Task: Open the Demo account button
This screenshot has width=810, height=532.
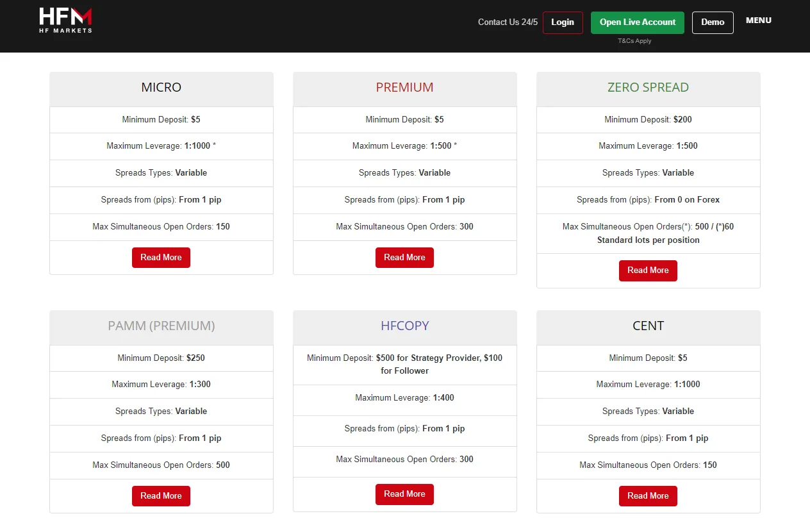Action: coord(713,22)
